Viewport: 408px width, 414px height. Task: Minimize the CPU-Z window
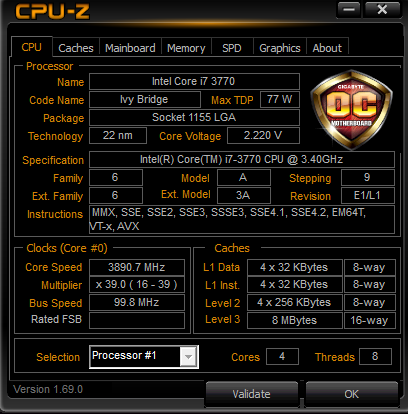pyautogui.click(x=349, y=9)
